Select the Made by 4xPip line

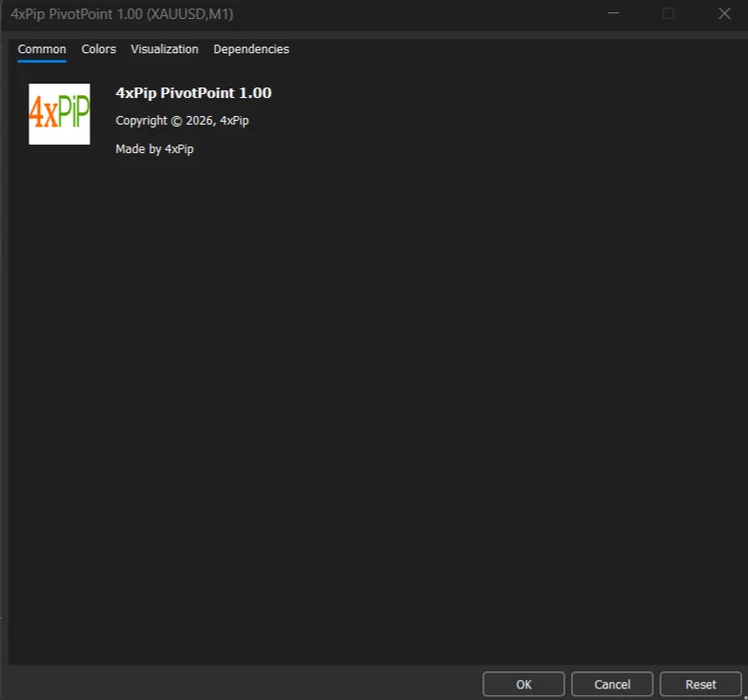tap(154, 148)
